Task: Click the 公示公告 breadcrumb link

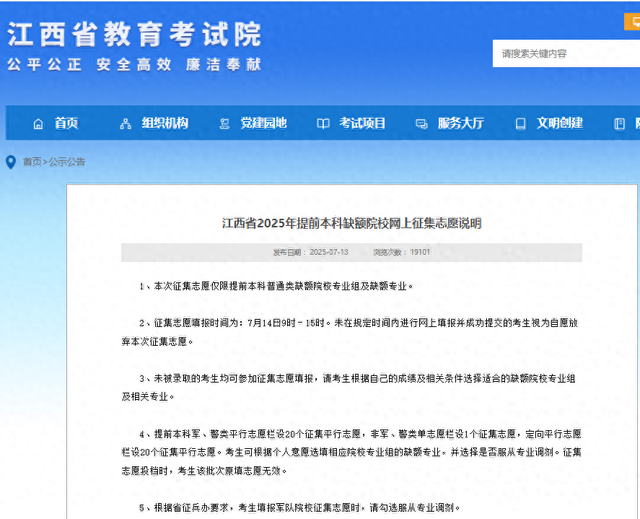Action: [67, 162]
